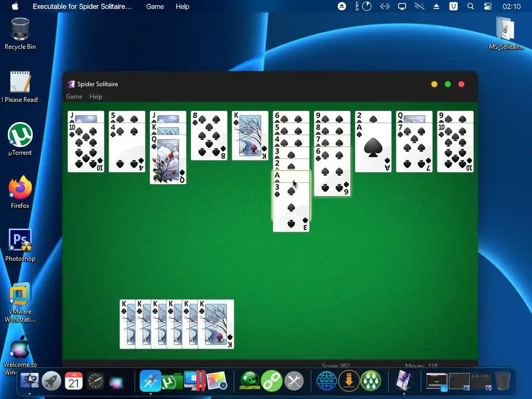Viewport: 532px width, 399px height.
Task: Launch Safari compass icon in dock
Action: [x=150, y=381]
